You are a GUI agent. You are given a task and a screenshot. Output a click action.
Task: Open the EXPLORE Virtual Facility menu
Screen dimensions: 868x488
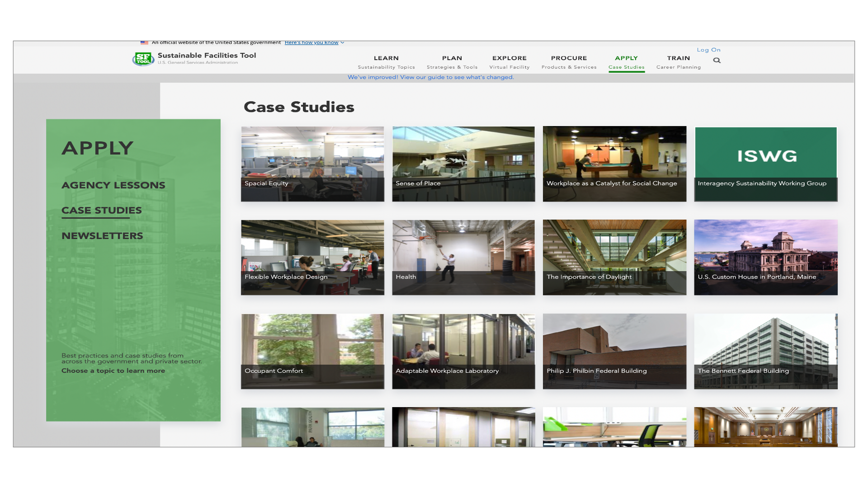click(x=509, y=62)
